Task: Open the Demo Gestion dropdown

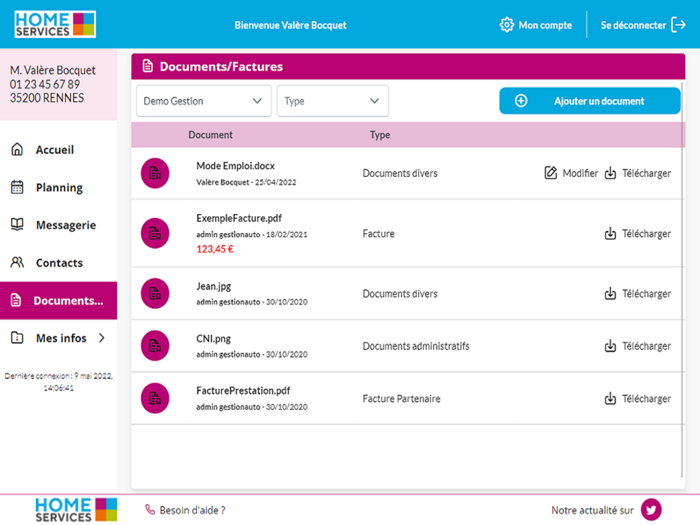Action: [204, 101]
